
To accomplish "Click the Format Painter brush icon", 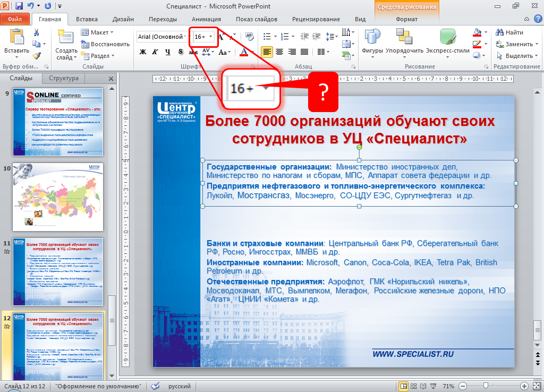I will tap(36, 55).
